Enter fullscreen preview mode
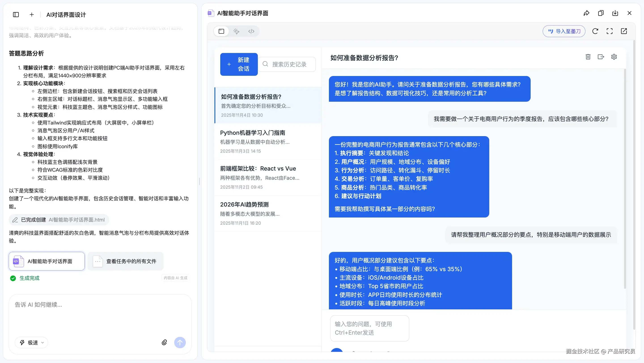The height and width of the screenshot is (363, 644). click(x=610, y=31)
